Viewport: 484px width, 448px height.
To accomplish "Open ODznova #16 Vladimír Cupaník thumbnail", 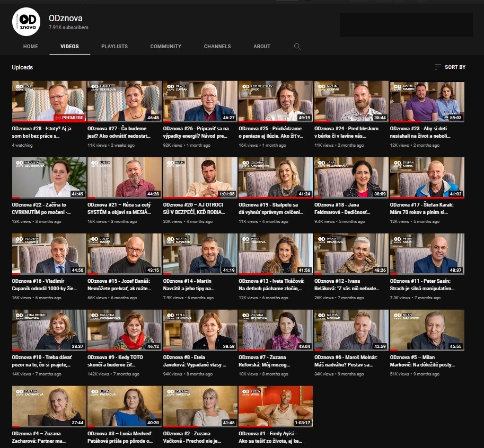I will click(x=49, y=254).
